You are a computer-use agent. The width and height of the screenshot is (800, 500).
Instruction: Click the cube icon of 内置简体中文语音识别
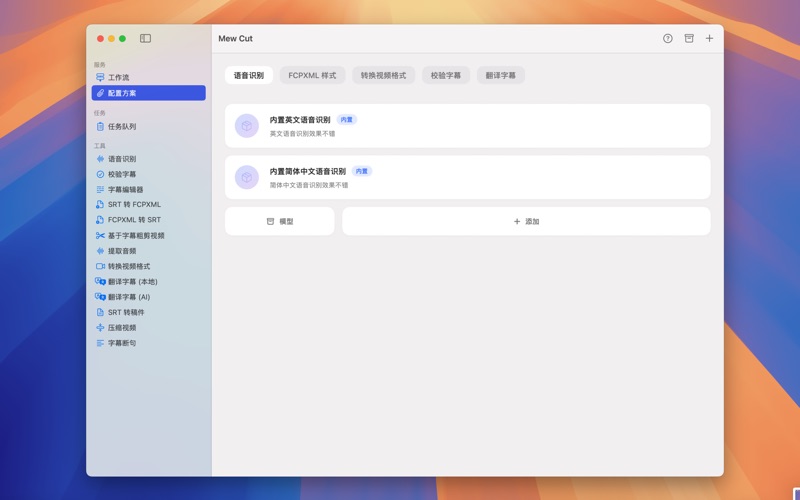247,177
